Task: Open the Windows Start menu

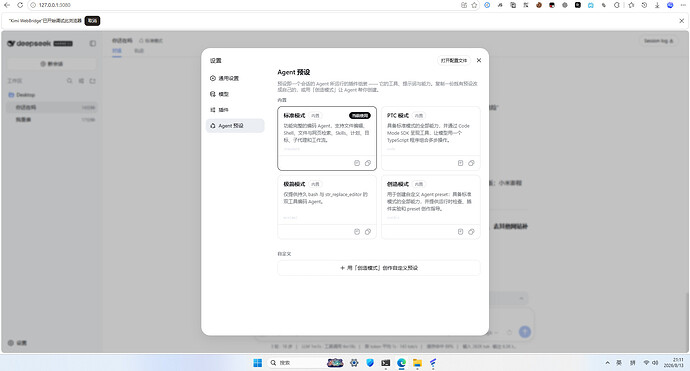Action: 257,363
